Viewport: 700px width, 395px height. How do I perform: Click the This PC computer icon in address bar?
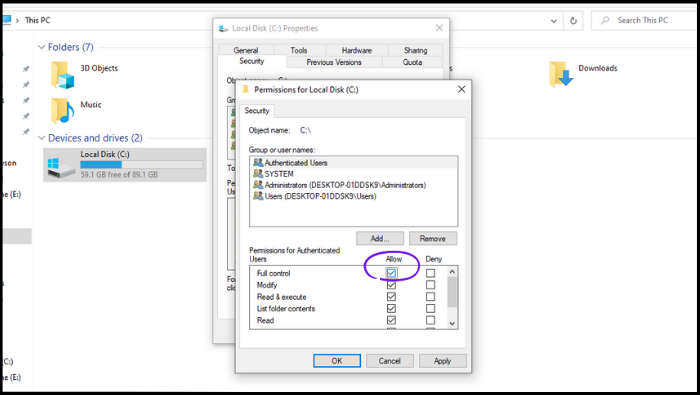[x=6, y=20]
